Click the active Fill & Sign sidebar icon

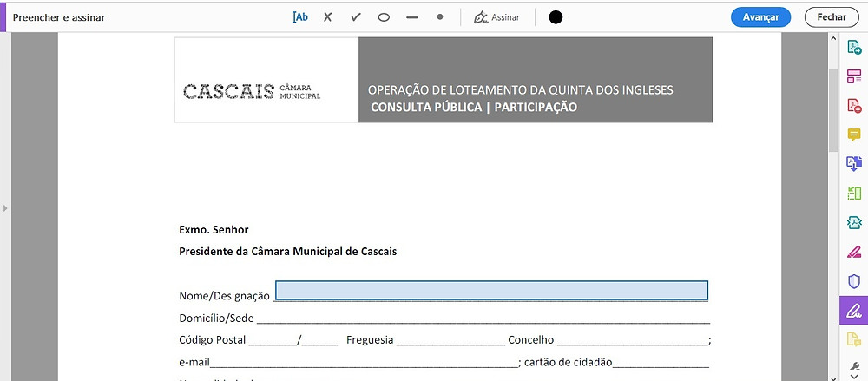[x=854, y=310]
